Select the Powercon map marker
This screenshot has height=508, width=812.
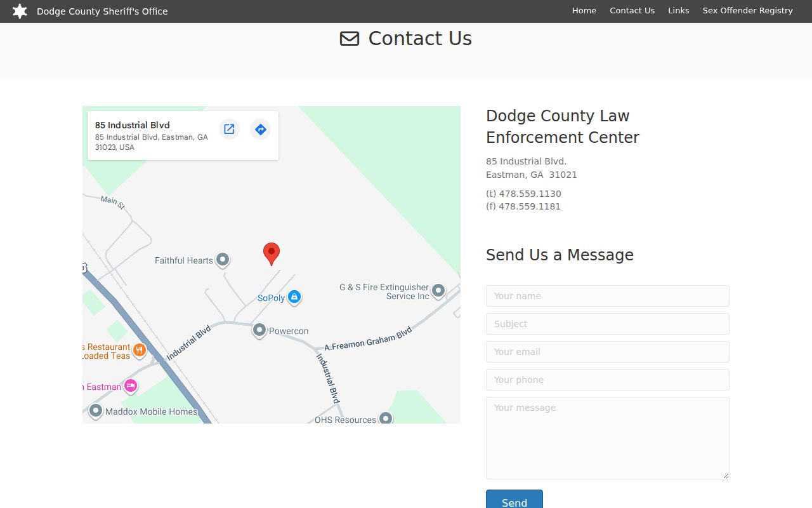click(x=259, y=330)
